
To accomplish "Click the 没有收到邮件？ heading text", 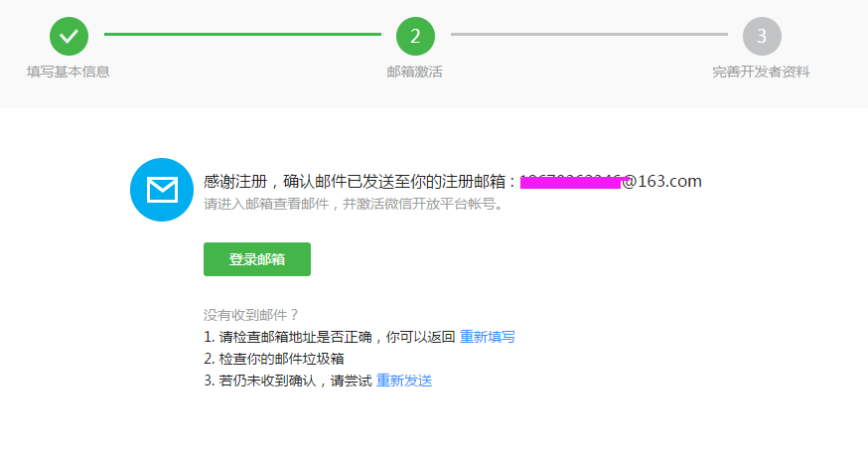I will 251,315.
